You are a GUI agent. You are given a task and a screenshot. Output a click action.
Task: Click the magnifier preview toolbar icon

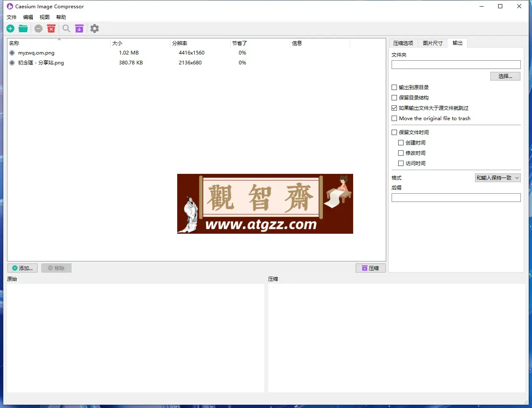(66, 28)
